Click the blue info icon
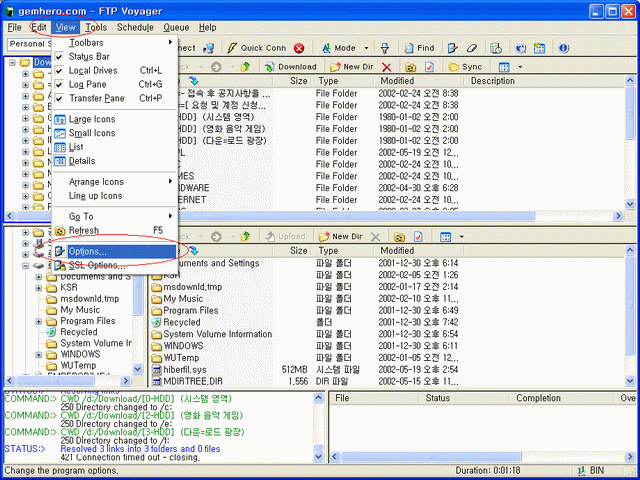The image size is (640, 480). (564, 48)
